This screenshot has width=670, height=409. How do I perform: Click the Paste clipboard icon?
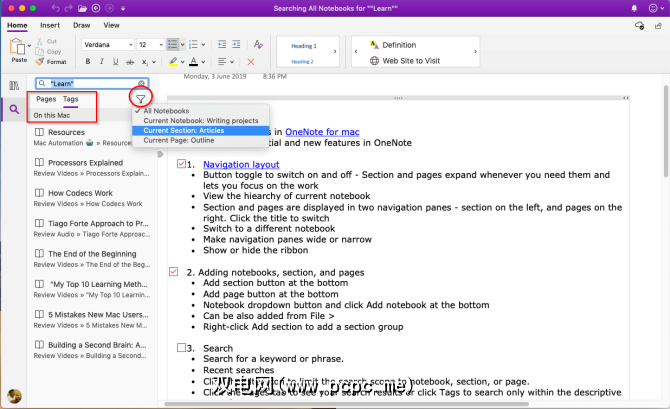pos(16,48)
